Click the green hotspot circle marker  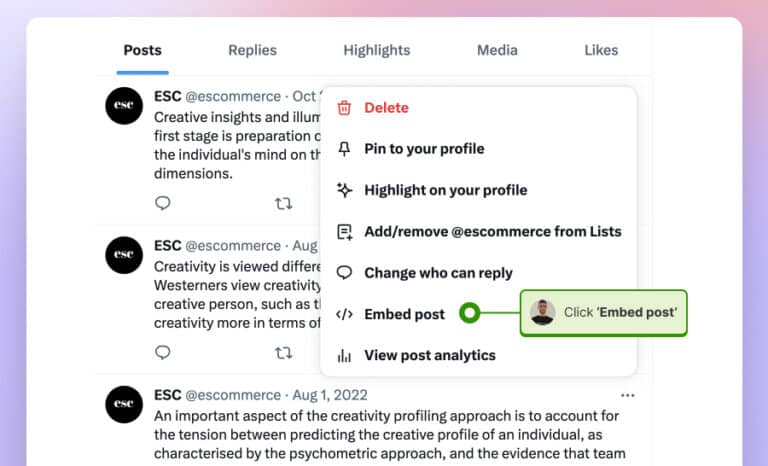pyautogui.click(x=470, y=313)
